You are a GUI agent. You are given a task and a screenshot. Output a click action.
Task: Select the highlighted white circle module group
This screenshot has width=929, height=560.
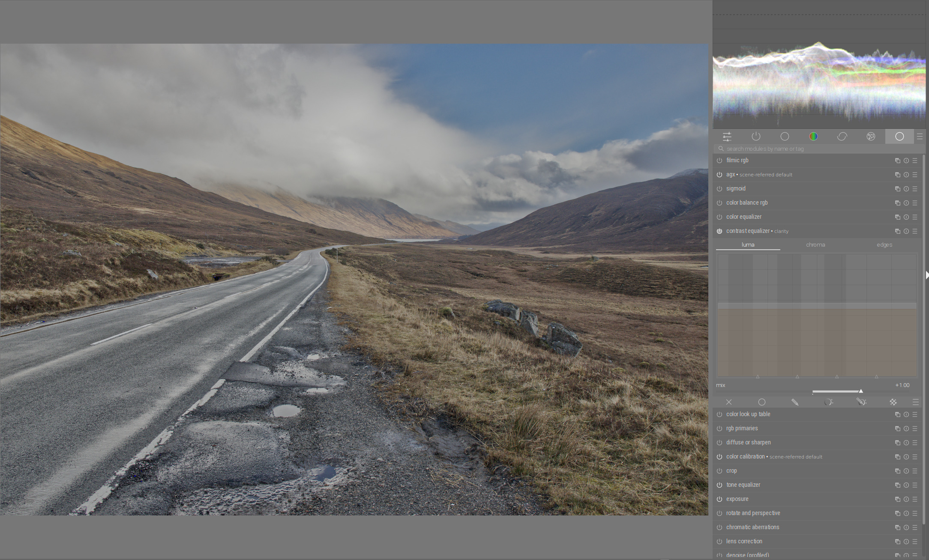point(899,137)
